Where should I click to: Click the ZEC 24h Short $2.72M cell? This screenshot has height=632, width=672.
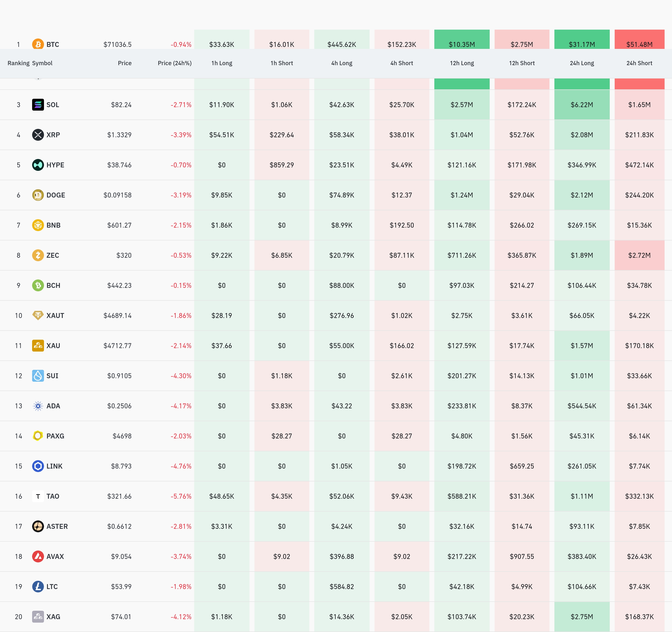point(639,255)
